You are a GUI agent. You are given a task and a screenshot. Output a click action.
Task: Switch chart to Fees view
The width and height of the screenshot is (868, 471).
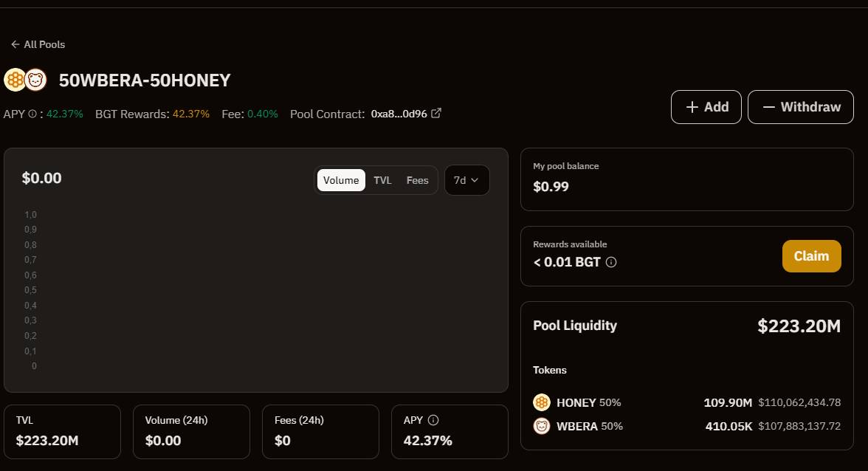tap(418, 180)
